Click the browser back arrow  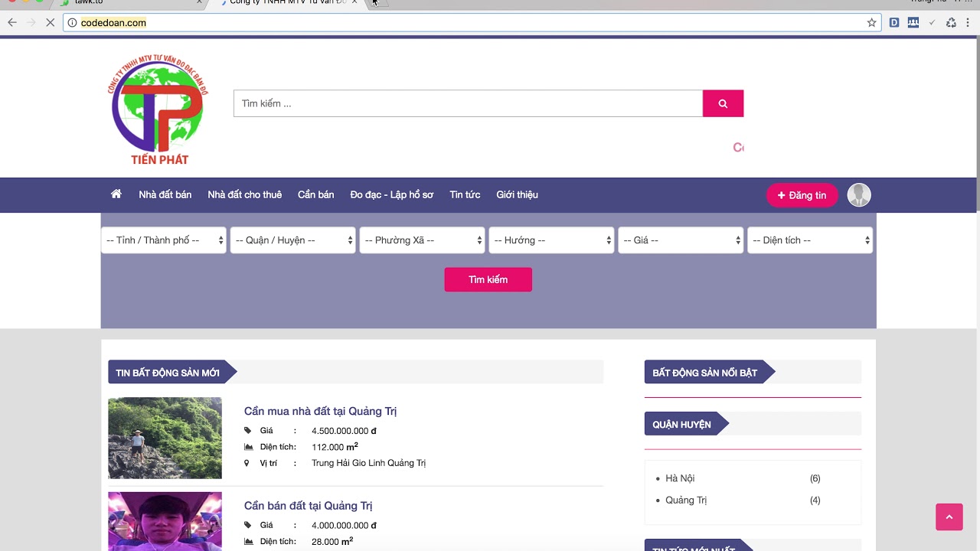coord(12,23)
